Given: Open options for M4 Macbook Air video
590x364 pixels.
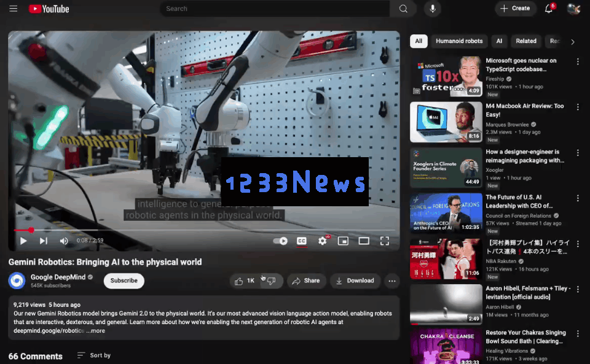Looking at the screenshot, I should point(578,107).
